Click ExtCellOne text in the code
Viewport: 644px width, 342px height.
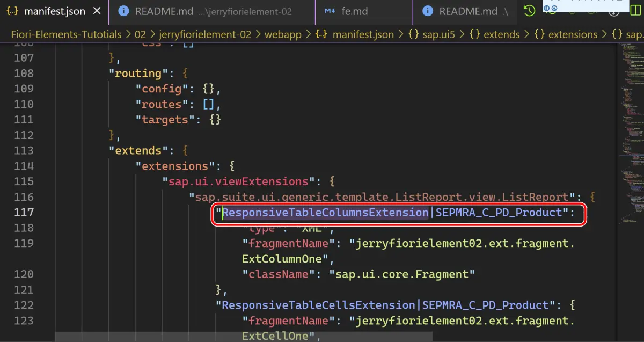275,336
